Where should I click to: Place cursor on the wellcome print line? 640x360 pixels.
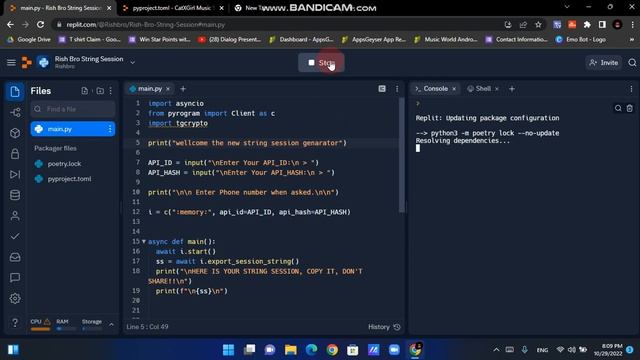[x=247, y=143]
